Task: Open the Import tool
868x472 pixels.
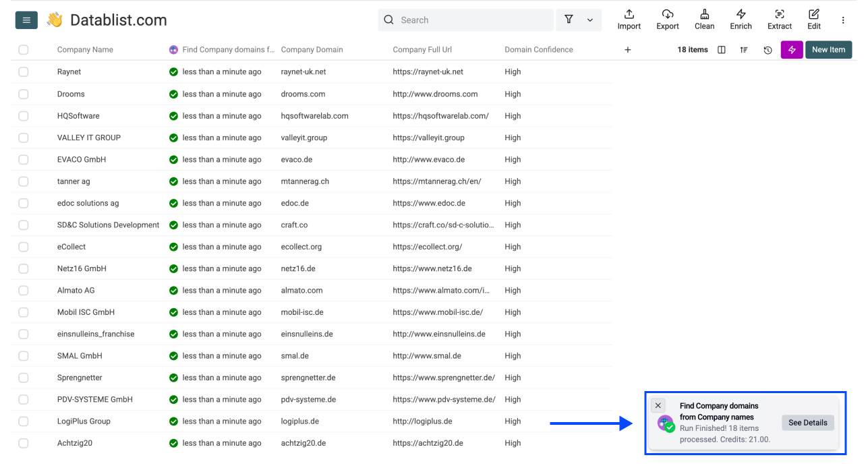Action: click(x=629, y=20)
